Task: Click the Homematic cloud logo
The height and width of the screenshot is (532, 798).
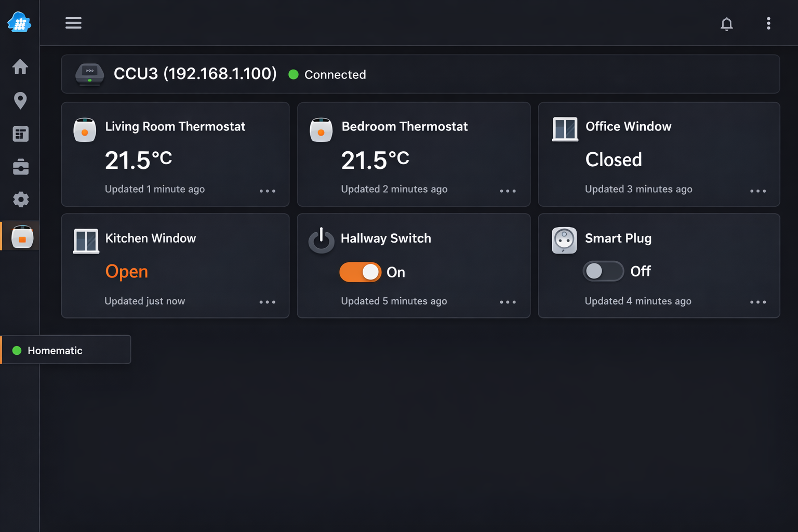Action: 19,22
